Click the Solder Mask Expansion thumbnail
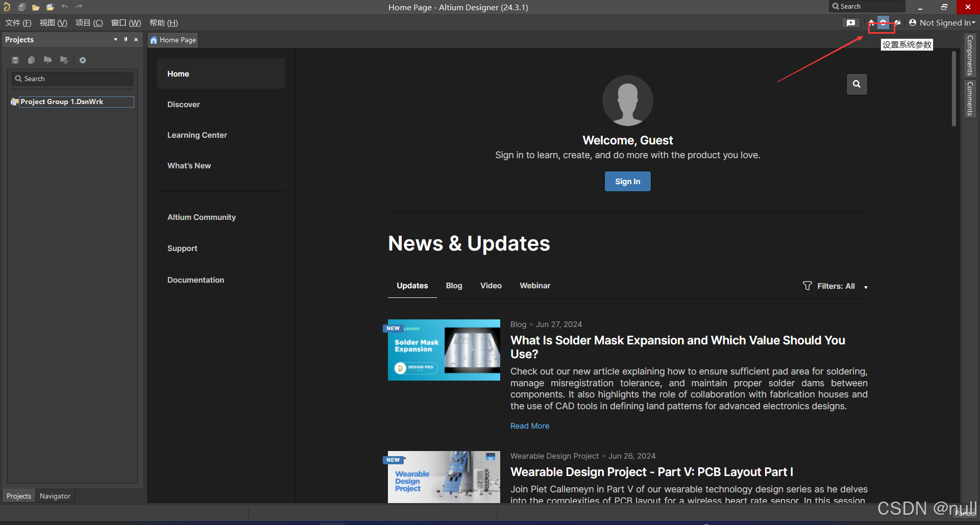The width and height of the screenshot is (980, 525). [x=444, y=350]
